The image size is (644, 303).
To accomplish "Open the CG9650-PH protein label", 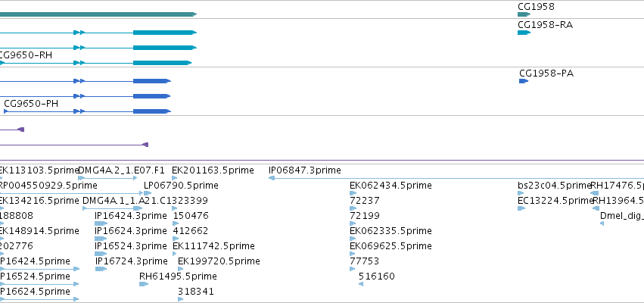I will [31, 104].
